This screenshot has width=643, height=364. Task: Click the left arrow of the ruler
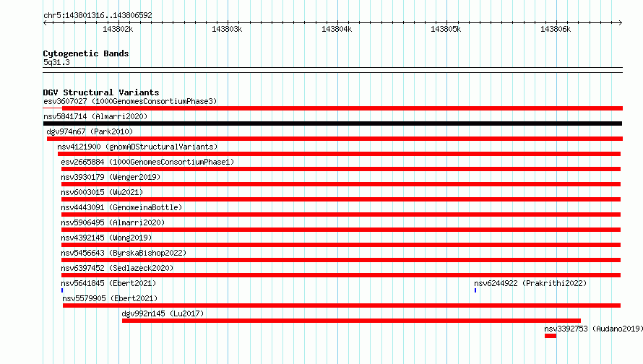tap(45, 22)
